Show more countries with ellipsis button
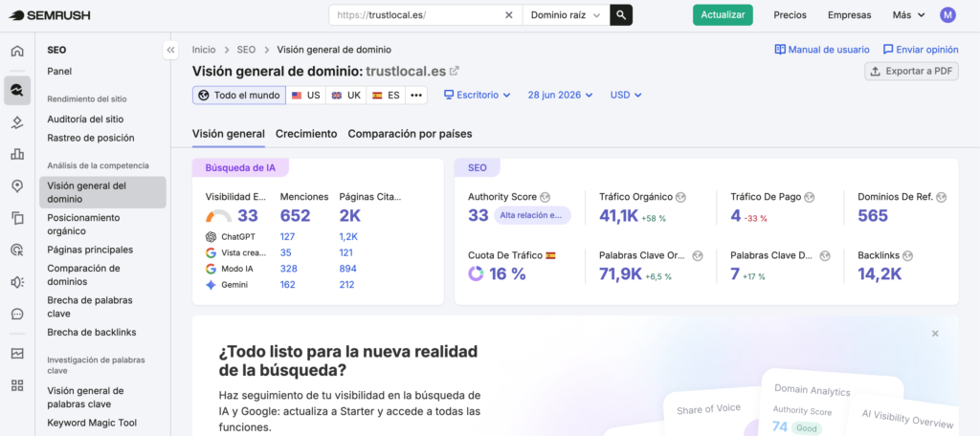This screenshot has height=436, width=980. 416,95
